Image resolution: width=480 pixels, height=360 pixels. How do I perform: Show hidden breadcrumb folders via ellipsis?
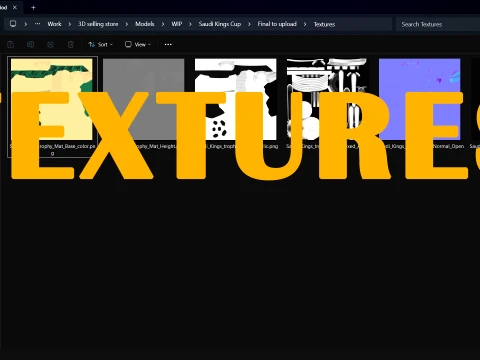coord(37,24)
